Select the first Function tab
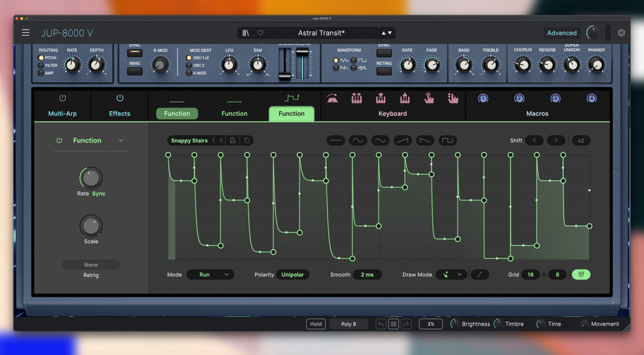644x355 pixels. [x=177, y=114]
